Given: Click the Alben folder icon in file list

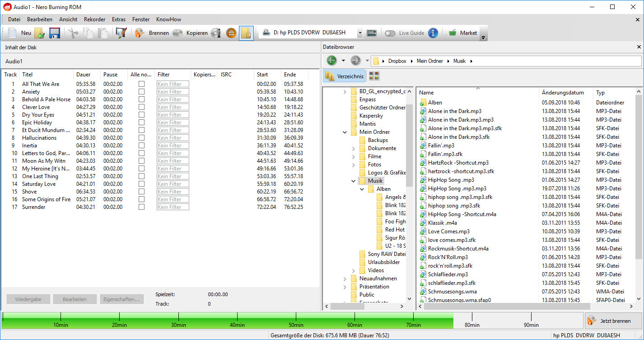Looking at the screenshot, I should 423,103.
